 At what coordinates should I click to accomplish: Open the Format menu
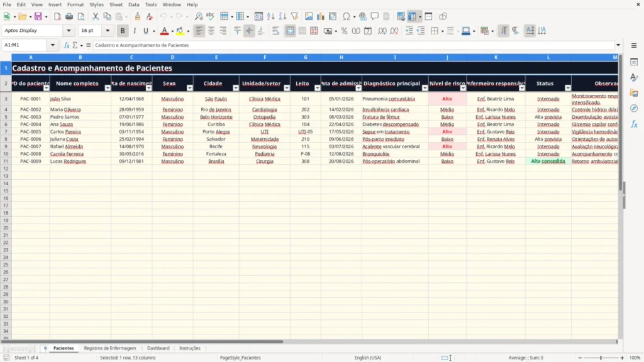coord(75,4)
